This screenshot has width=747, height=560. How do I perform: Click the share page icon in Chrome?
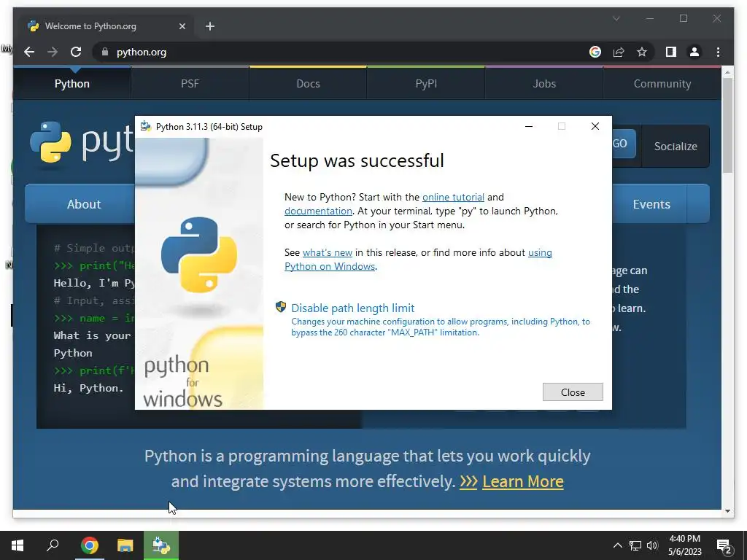pos(619,52)
